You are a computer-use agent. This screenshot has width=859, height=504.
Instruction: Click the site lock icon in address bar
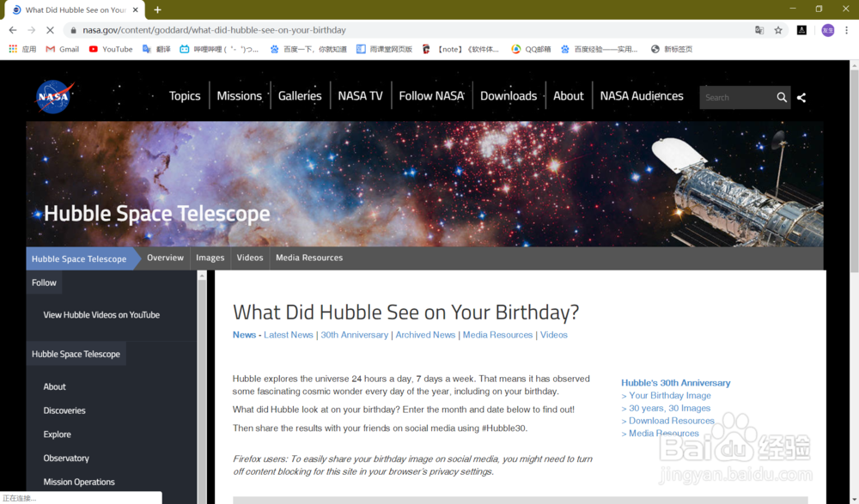(x=73, y=30)
